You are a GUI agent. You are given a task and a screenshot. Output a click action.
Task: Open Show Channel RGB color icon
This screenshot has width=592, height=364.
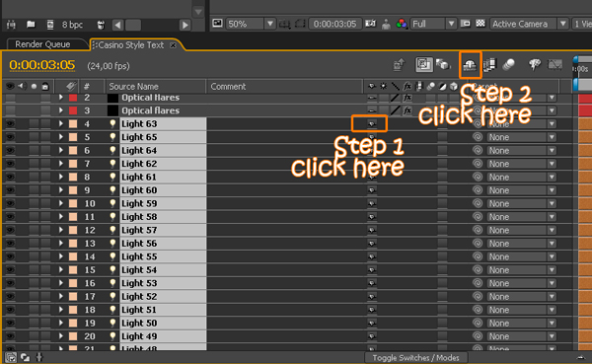click(x=402, y=24)
